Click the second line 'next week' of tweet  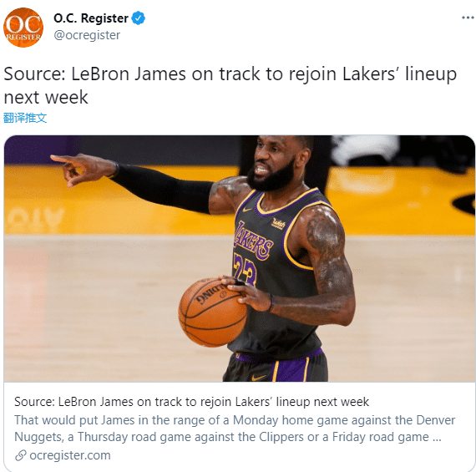pyautogui.click(x=46, y=98)
